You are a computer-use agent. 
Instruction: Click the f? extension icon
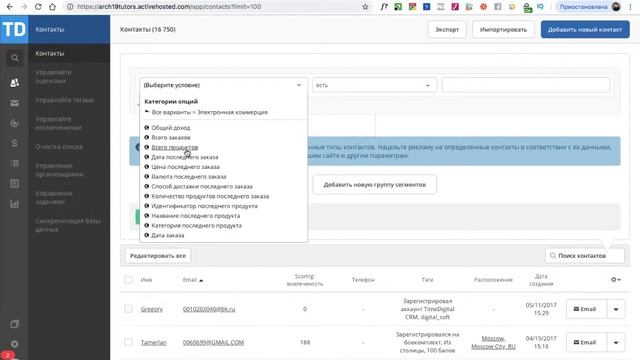click(x=384, y=7)
